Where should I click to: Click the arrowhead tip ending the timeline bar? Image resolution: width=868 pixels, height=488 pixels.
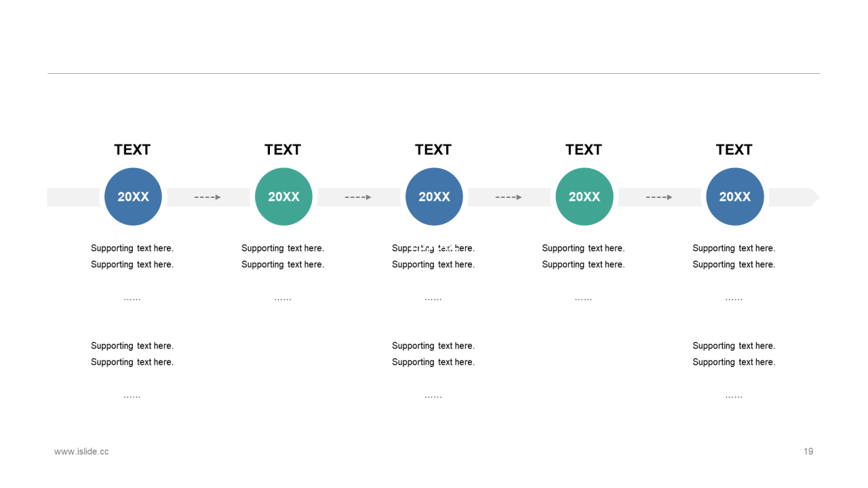(x=814, y=197)
